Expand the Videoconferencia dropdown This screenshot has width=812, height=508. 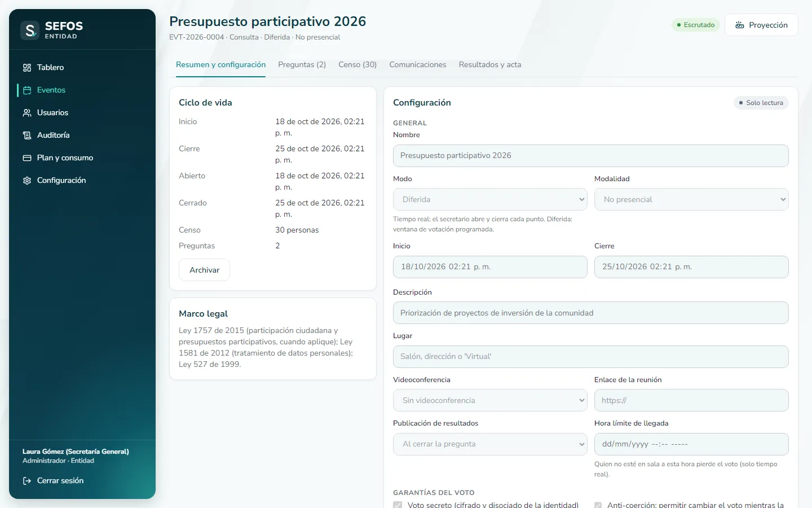(x=490, y=400)
